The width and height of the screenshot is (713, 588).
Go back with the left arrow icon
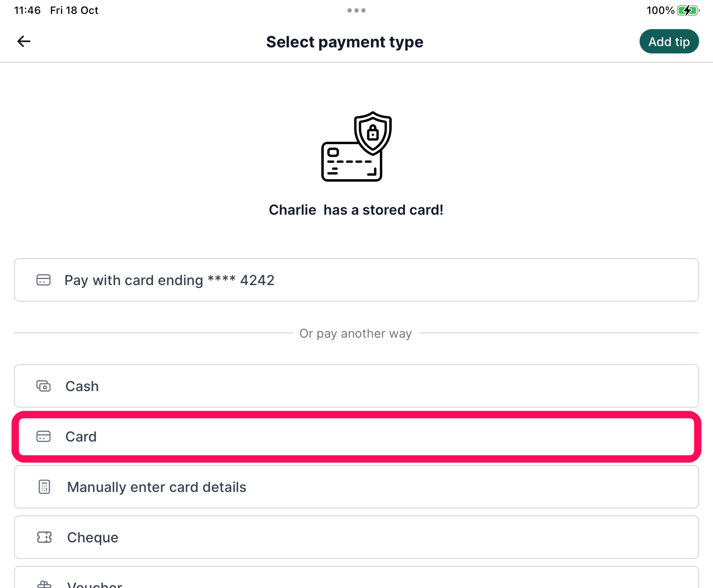(24, 41)
